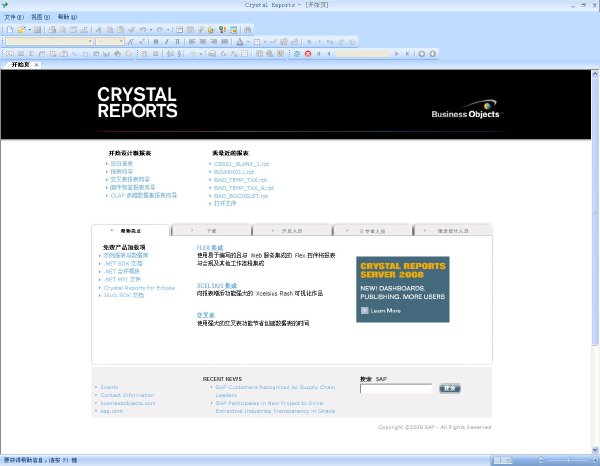The image size is (600, 466).
Task: Open the dropdown arrow beside the Open folder icon
Action: tap(29, 29)
